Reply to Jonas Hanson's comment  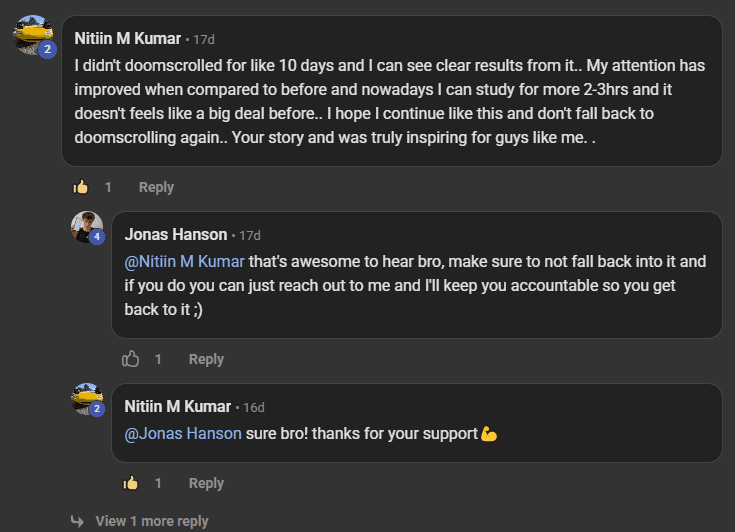click(x=206, y=359)
